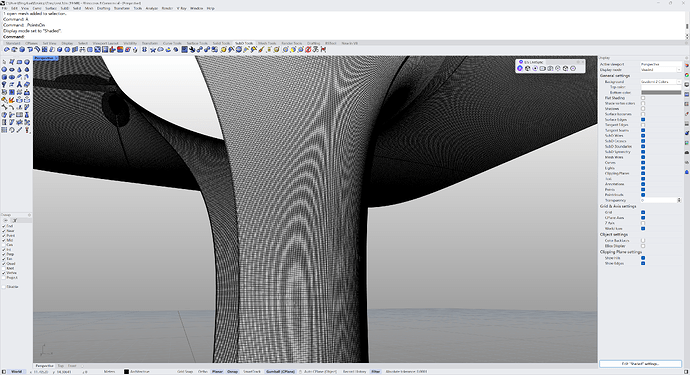This screenshot has width=690, height=375.
Task: Click left sidebar second row first icon
Action: [4, 70]
